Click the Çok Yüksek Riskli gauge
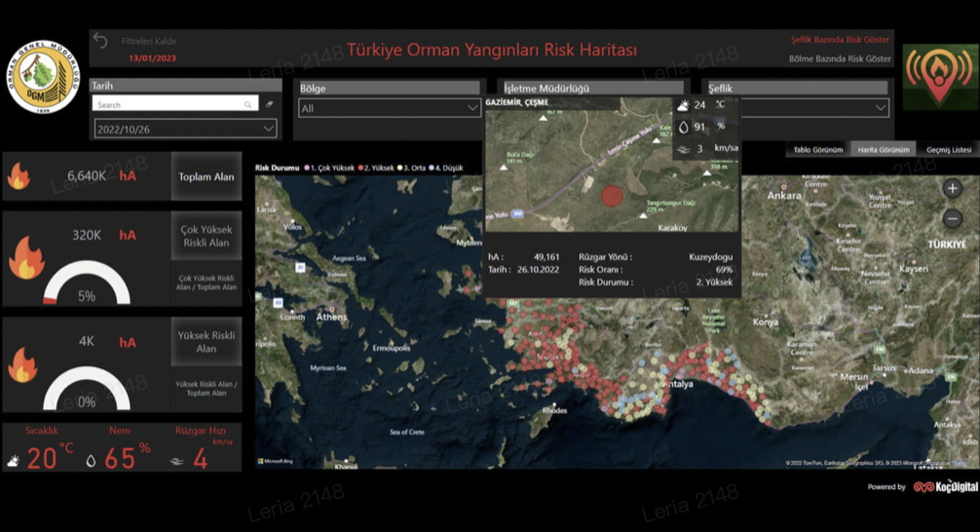 [x=87, y=284]
